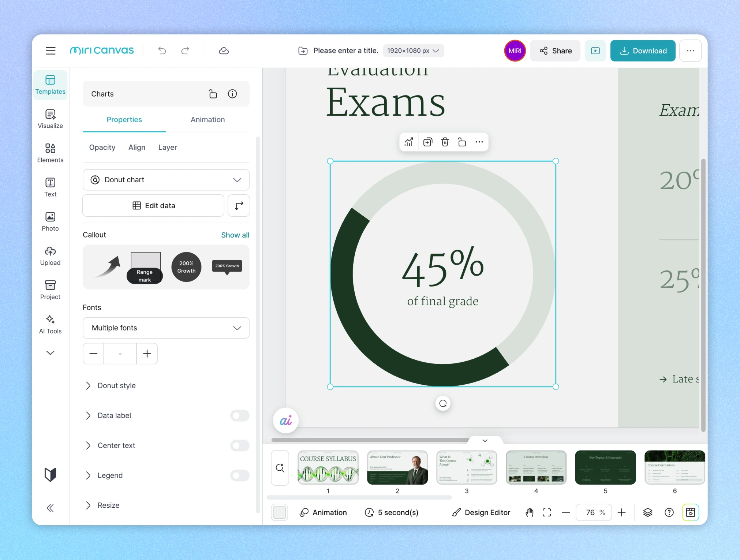Lock the chart from Charts header
Screen dimensions: 740x560
click(213, 94)
